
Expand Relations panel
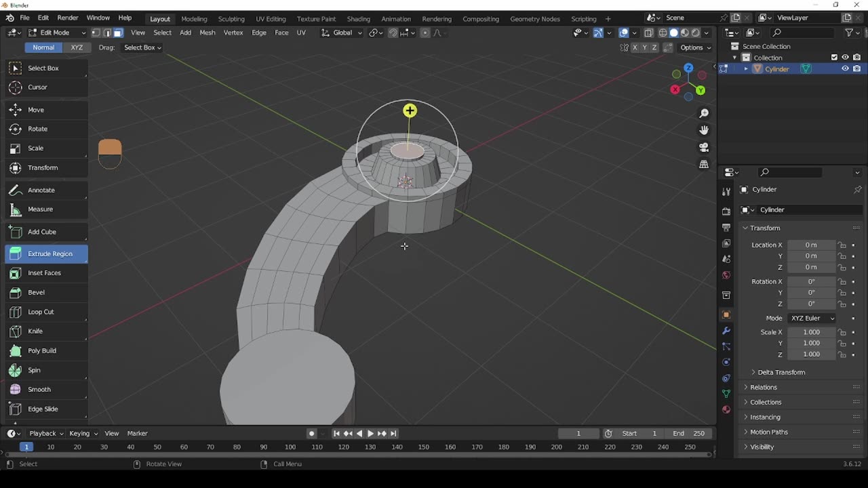[763, 387]
